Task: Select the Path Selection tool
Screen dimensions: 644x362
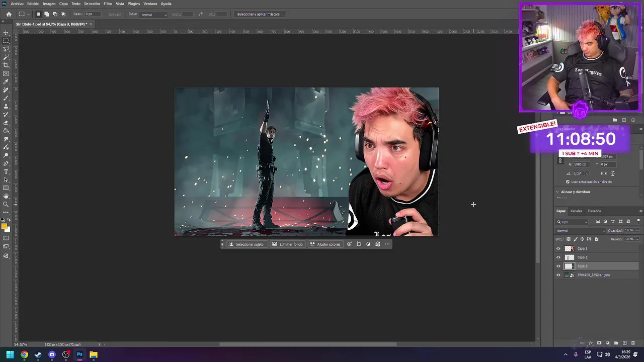Action: click(x=6, y=179)
